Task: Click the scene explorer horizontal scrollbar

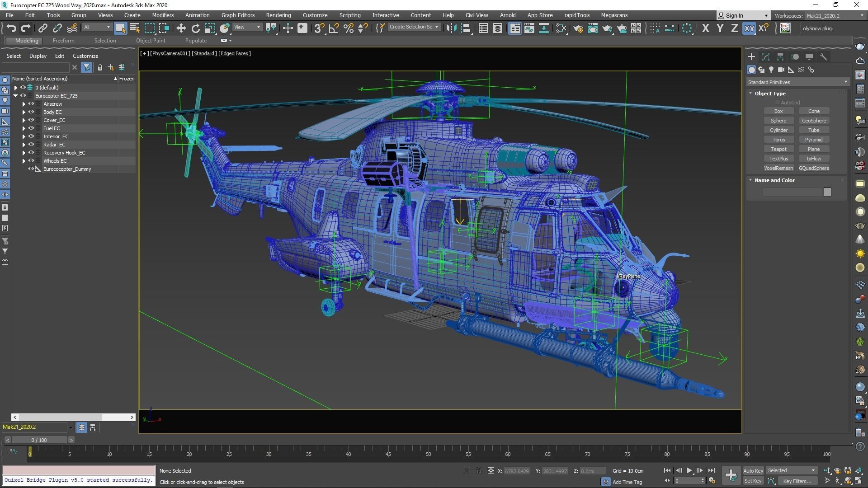Action: point(73,417)
